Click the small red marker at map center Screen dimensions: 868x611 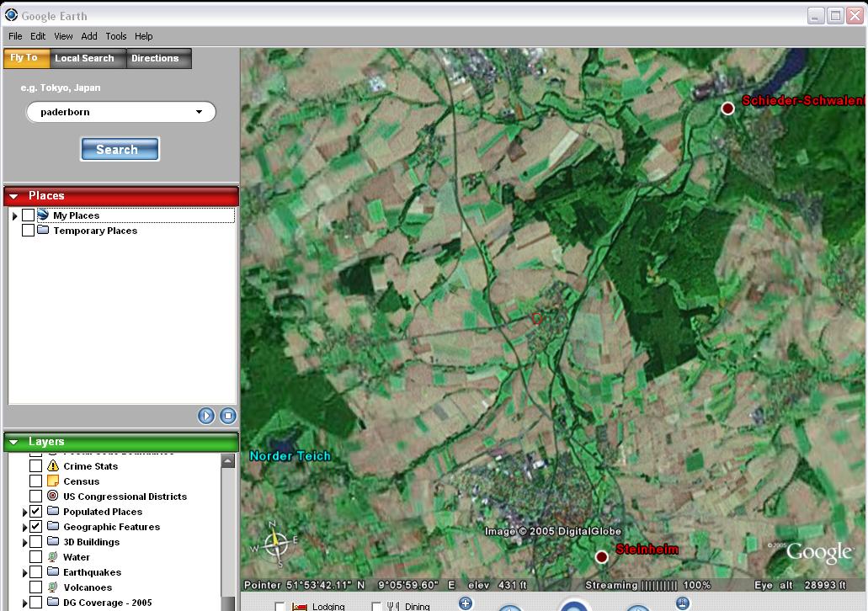(536, 318)
